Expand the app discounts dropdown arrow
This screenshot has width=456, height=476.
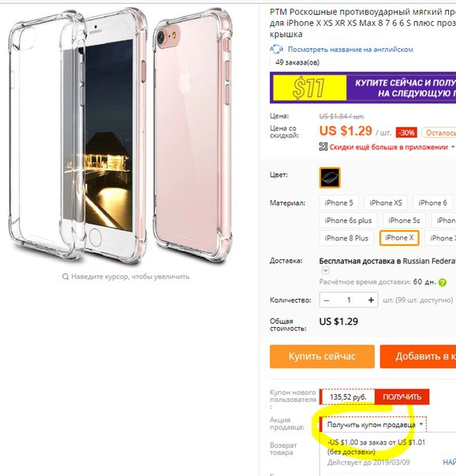453,147
